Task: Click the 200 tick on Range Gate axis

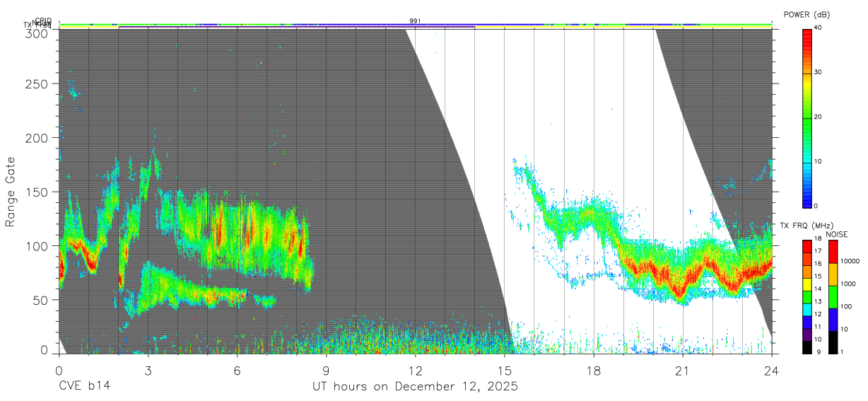Action: click(x=37, y=137)
